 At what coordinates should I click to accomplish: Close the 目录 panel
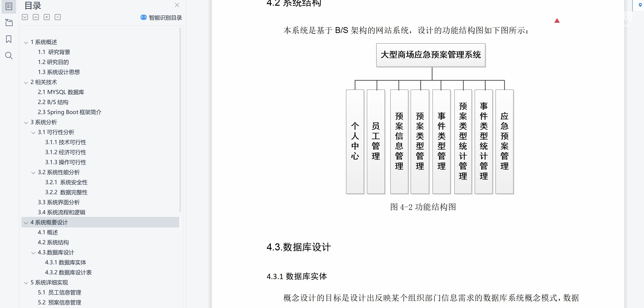177,5
